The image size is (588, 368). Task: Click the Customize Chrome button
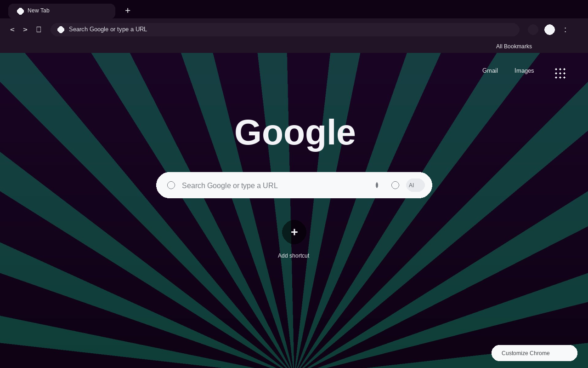534,353
